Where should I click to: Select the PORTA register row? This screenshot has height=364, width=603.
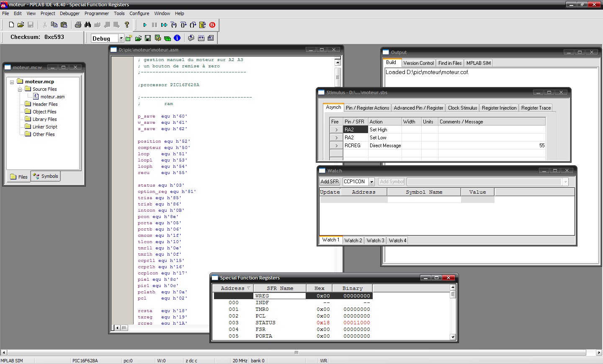click(x=292, y=336)
